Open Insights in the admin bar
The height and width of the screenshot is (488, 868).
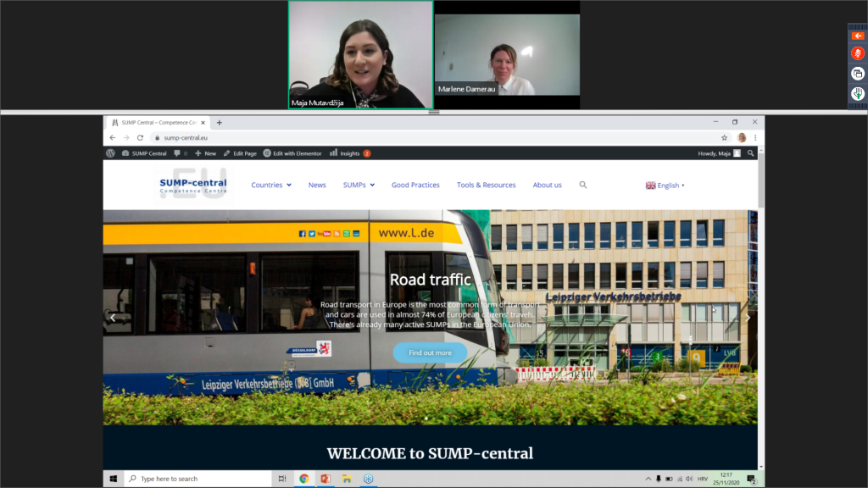coord(350,153)
